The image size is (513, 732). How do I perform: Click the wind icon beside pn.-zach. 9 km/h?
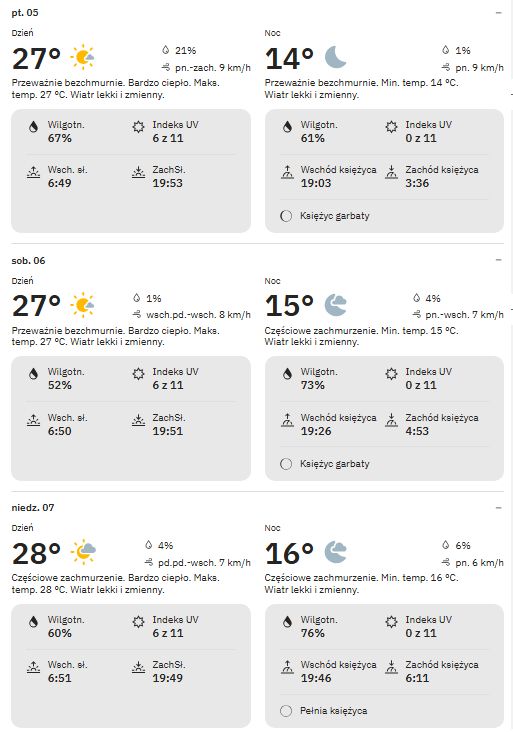point(166,68)
